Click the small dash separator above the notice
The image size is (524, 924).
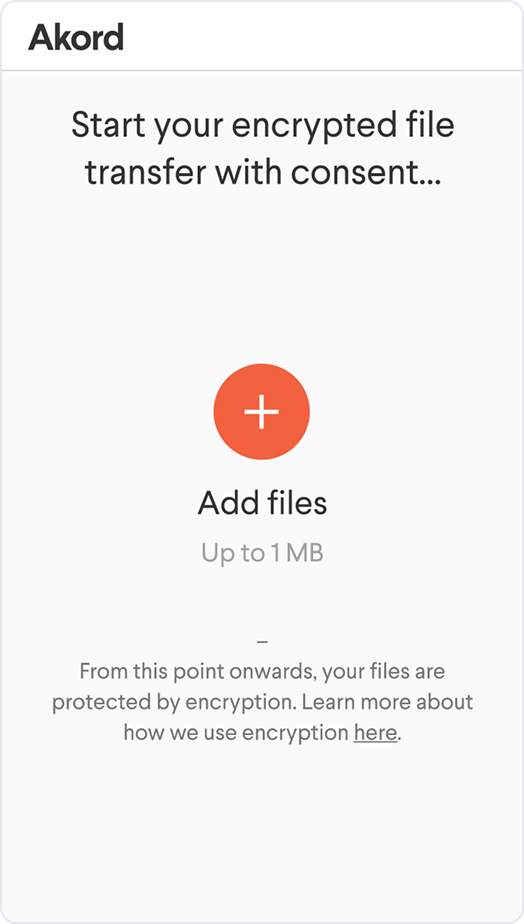coord(262,641)
